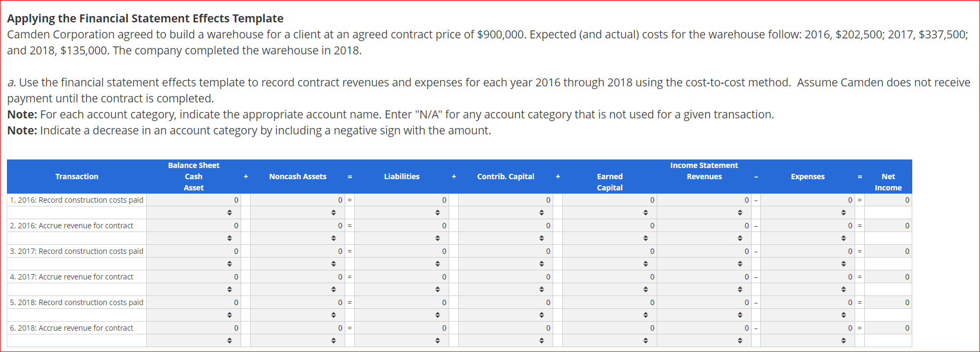The height and width of the screenshot is (352, 980).
Task: Click Net Income amount field for 2016 construction costs
Action: (888, 200)
